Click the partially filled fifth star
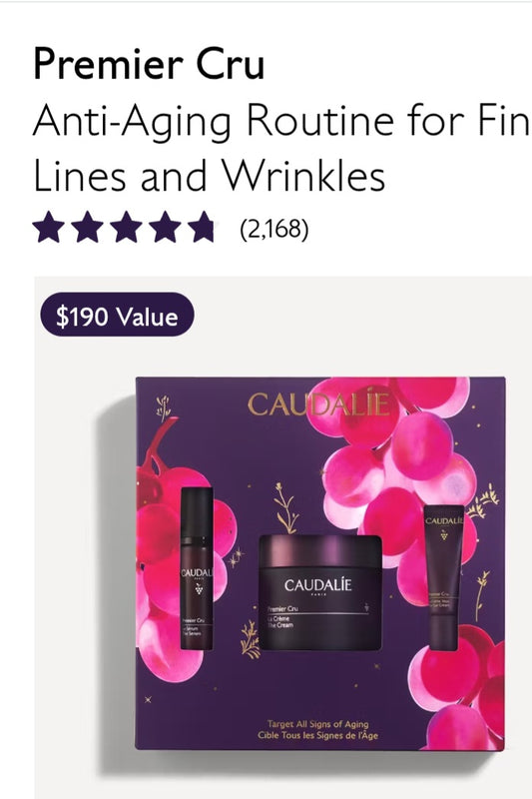The image size is (532, 799). click(x=204, y=228)
